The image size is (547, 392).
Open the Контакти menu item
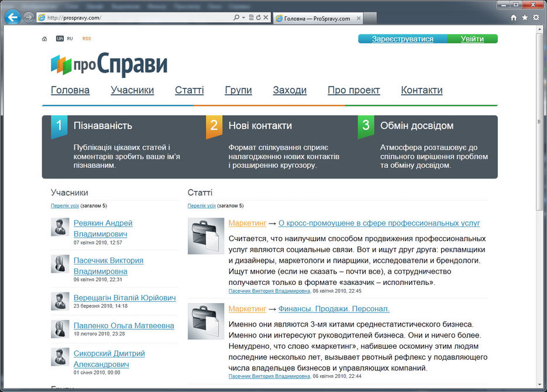[x=422, y=90]
